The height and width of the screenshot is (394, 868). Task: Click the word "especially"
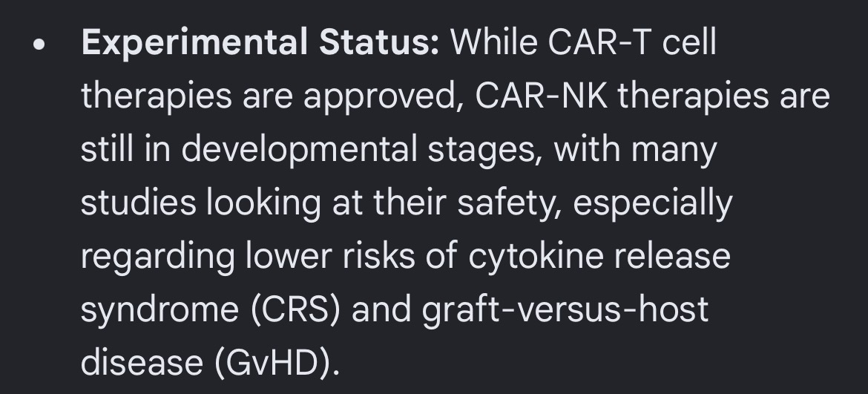tap(652, 204)
